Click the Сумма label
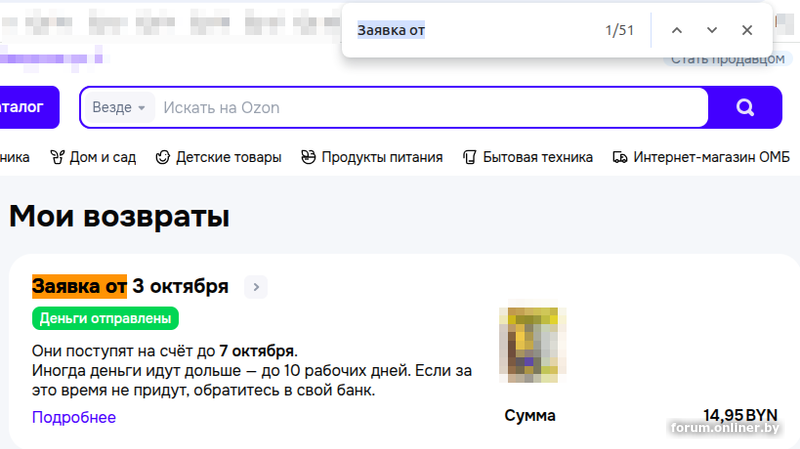Screen dimensions: 800x449 tap(530, 415)
